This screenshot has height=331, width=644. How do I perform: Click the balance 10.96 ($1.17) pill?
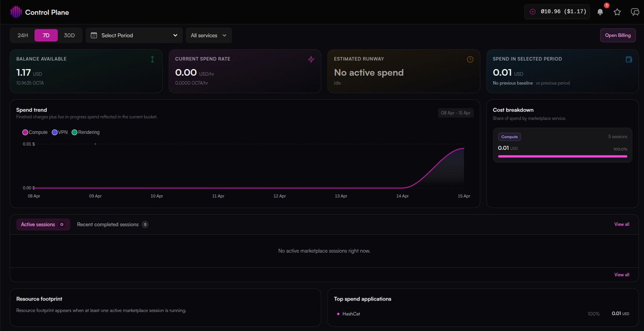click(557, 12)
